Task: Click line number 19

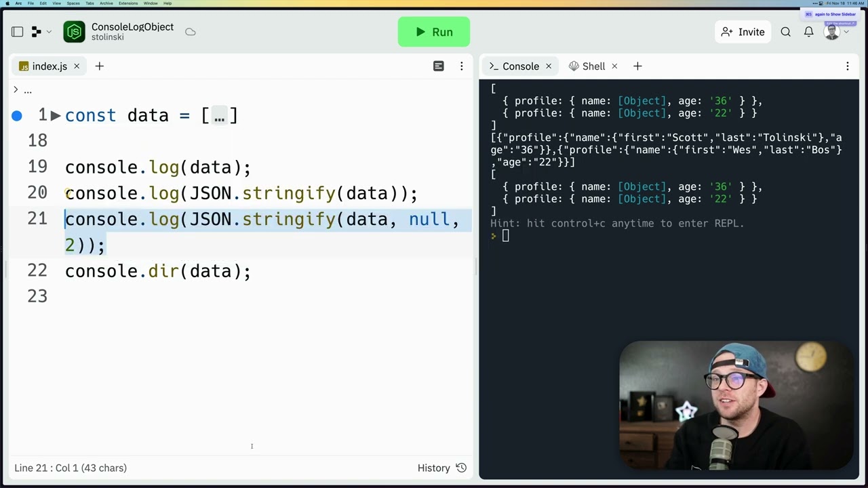Action: point(37,167)
